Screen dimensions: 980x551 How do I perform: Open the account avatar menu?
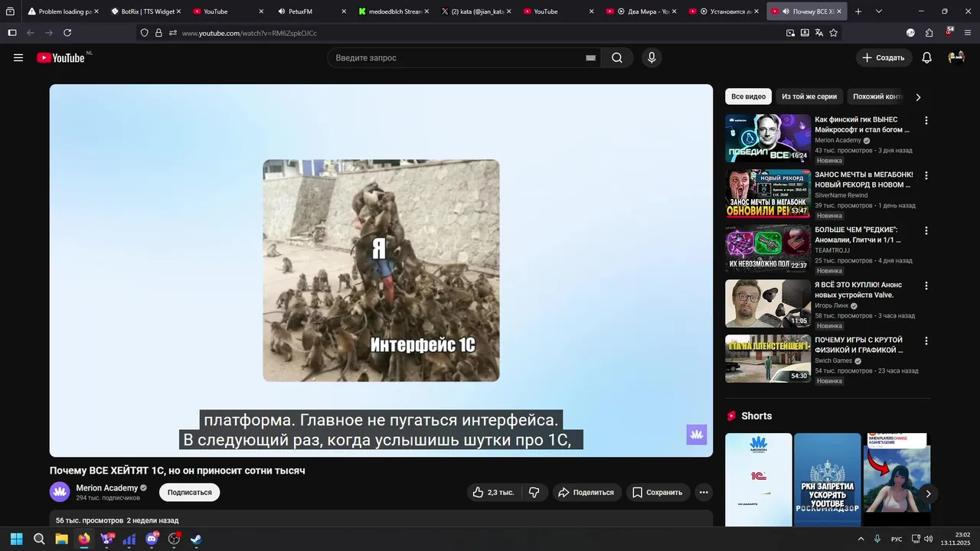pyautogui.click(x=955, y=57)
